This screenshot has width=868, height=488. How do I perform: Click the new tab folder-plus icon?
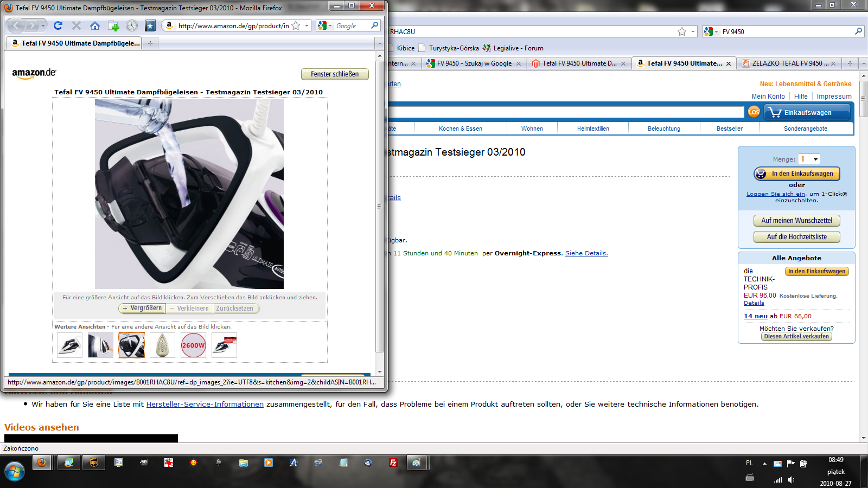[113, 25]
